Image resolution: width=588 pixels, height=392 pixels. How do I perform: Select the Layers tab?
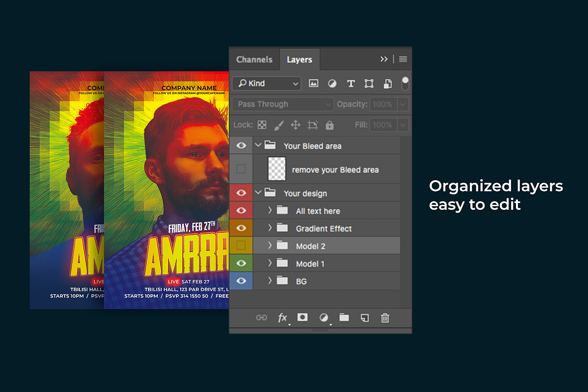(299, 59)
